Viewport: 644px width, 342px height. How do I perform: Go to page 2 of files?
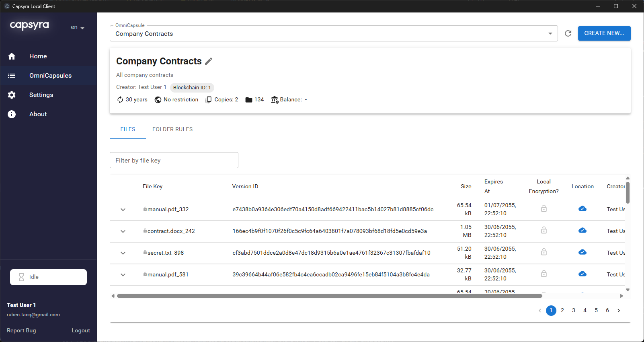(562, 311)
